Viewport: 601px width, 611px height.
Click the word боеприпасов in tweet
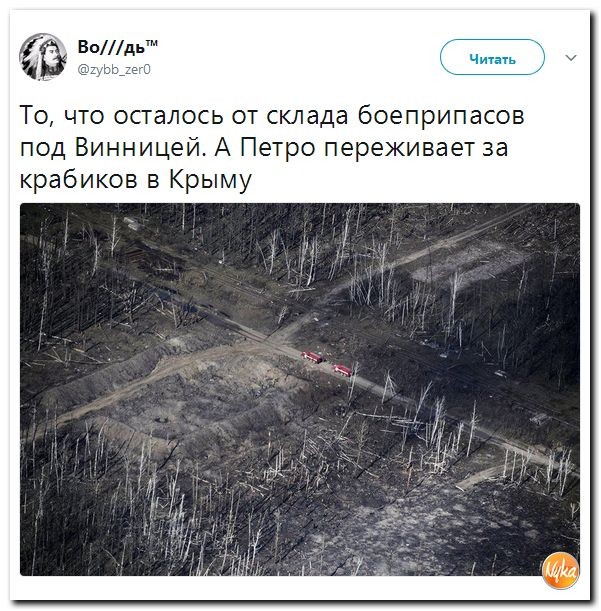tap(441, 116)
